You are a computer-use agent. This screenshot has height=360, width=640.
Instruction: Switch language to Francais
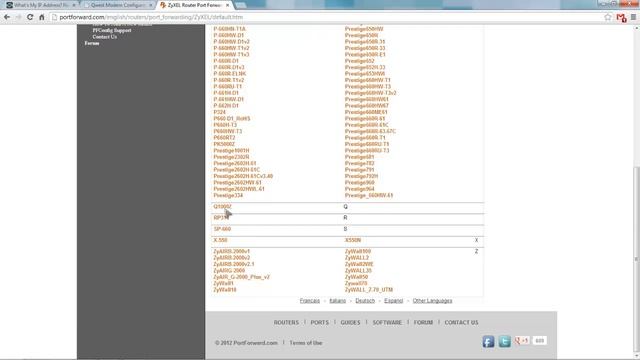click(309, 301)
